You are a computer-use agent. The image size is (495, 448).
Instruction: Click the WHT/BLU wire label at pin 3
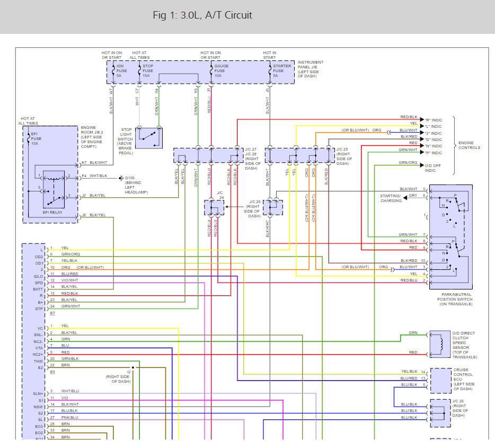click(70, 391)
